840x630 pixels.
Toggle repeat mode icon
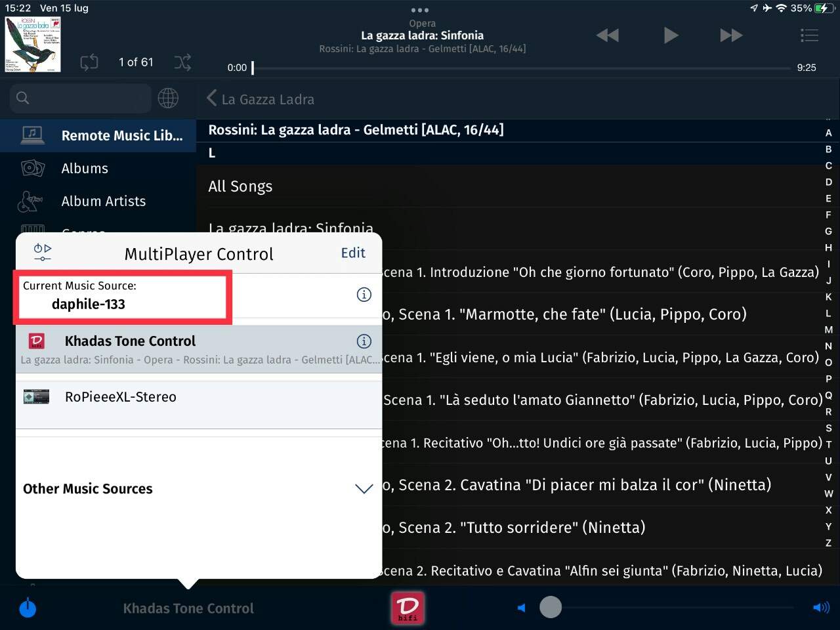pyautogui.click(x=89, y=62)
